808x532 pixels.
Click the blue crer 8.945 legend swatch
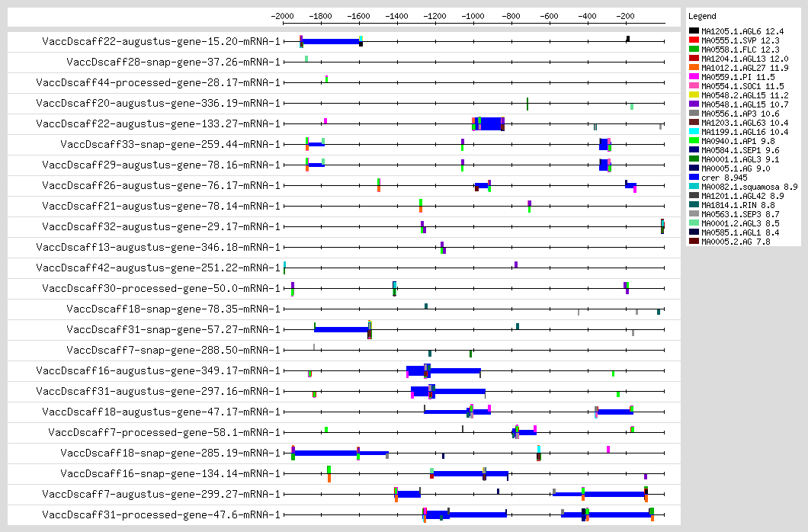click(x=694, y=178)
